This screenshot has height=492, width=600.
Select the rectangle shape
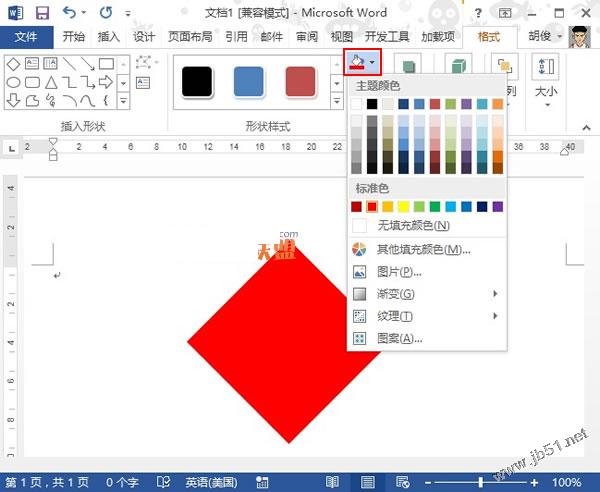(106, 64)
